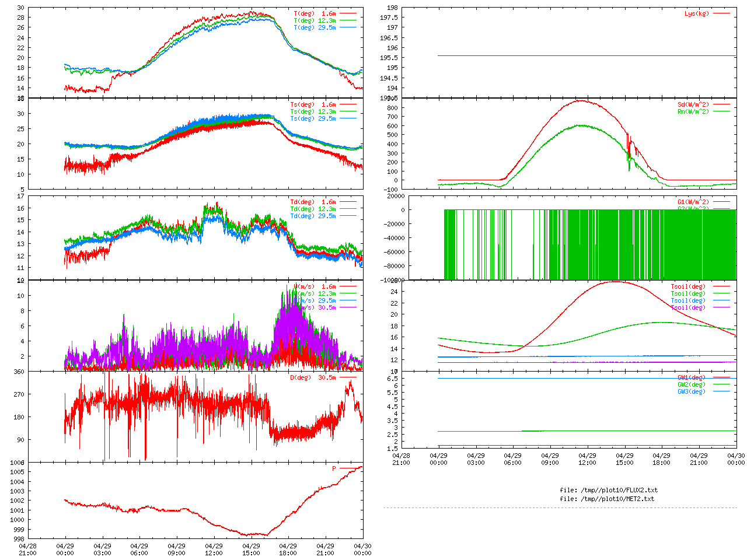The height and width of the screenshot is (560, 747).
Task: Click the red 'T(deg) 1.6m' legend label
Action: click(315, 13)
